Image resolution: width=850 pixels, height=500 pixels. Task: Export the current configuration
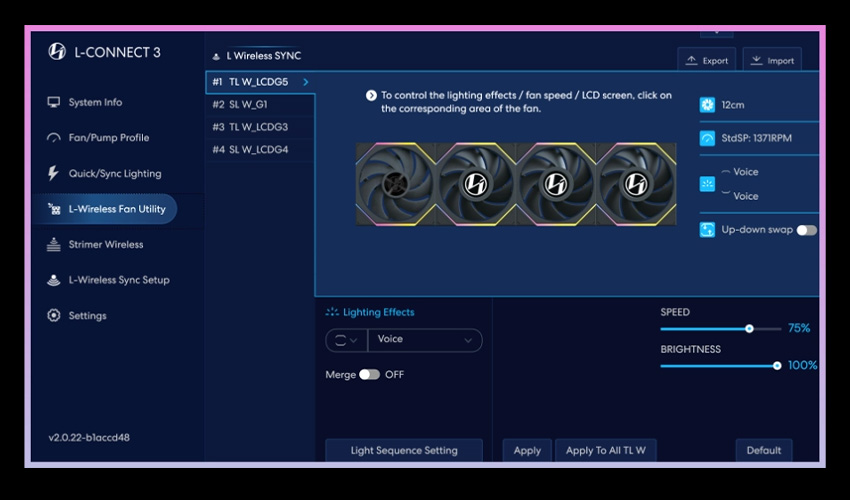[x=706, y=60]
